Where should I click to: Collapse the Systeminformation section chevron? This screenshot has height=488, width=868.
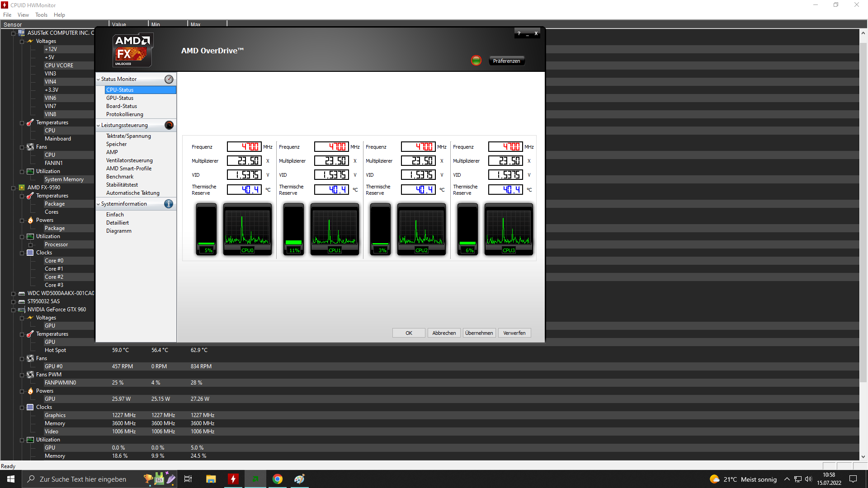(x=98, y=204)
